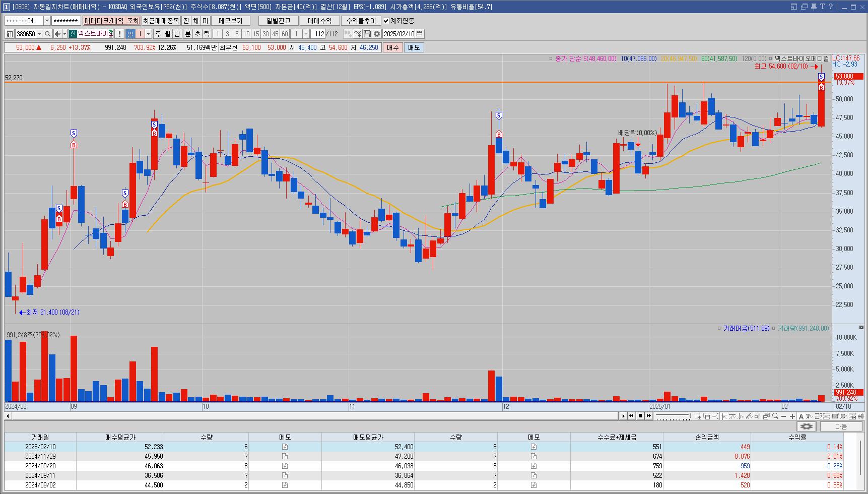Open 메모보기 button

[231, 21]
